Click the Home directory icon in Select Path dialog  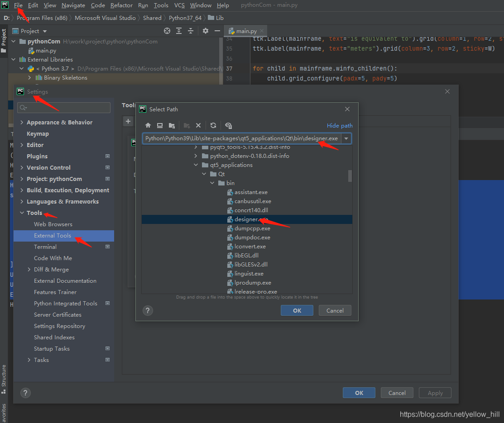148,125
